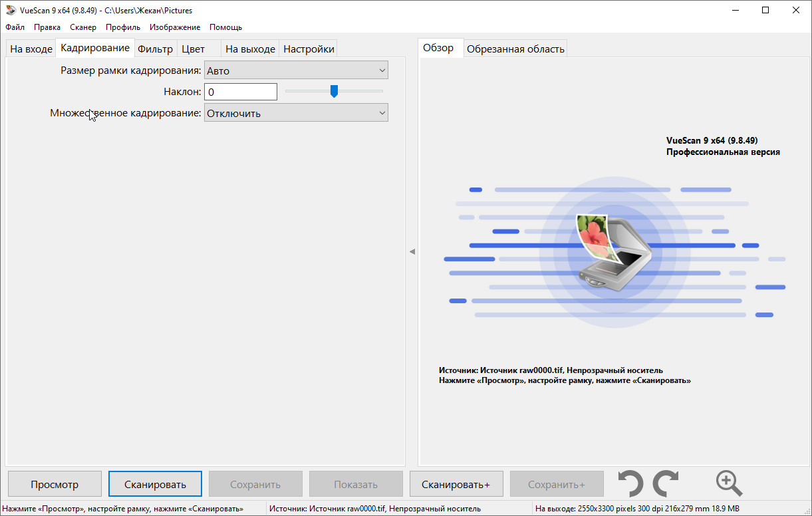Click the Сканировать+ button
Screen dimensions: 812x516
pyautogui.click(x=456, y=485)
